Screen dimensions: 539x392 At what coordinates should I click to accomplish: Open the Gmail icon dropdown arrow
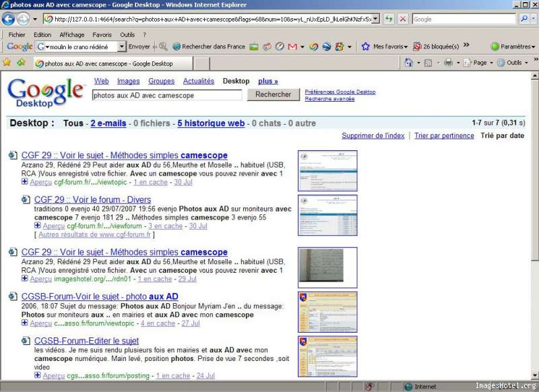click(302, 46)
